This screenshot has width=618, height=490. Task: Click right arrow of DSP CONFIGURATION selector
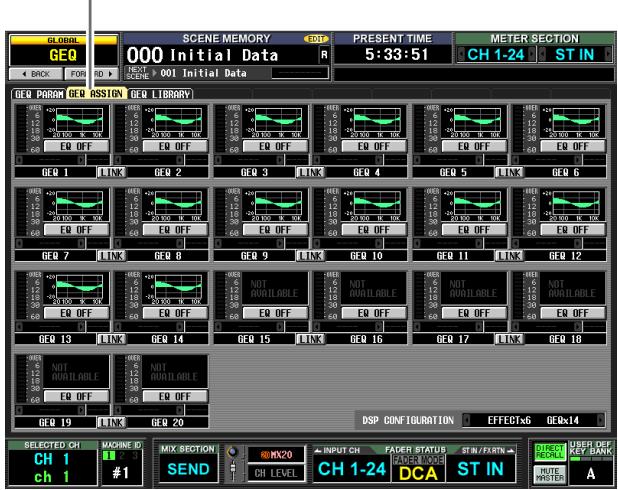[x=601, y=420]
